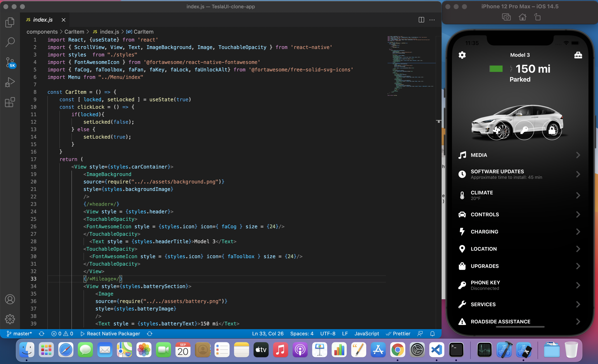The image size is (598, 364).
Task: Toggle the car lock button on the car image
Action: tap(552, 130)
